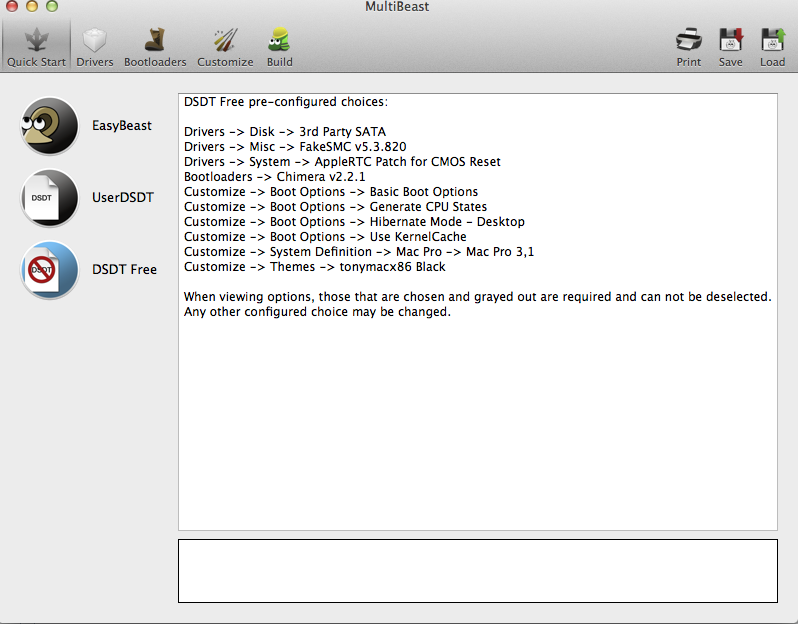This screenshot has height=624, width=798.
Task: Click the 'AppleRTC Patch for CMOS Reset' line
Action: [x=342, y=162]
